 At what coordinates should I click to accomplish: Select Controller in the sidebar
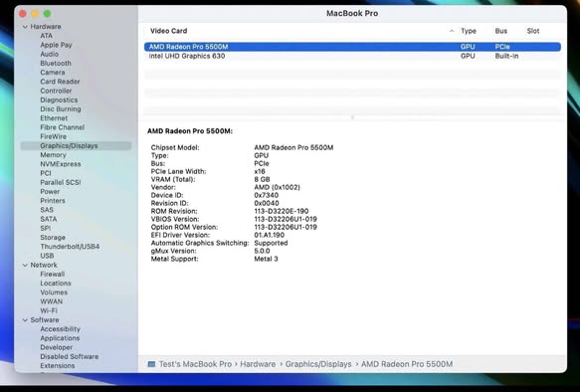click(x=56, y=91)
